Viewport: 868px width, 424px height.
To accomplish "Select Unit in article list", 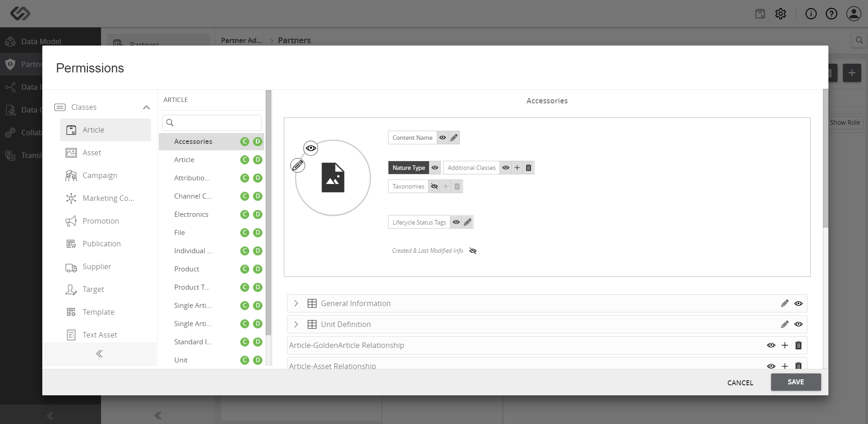I will [x=181, y=360].
